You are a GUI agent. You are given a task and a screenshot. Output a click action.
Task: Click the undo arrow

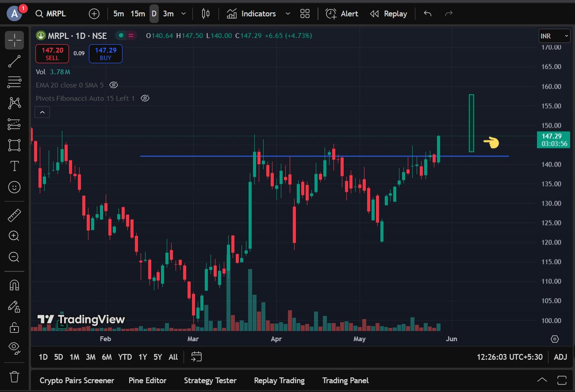pos(428,14)
